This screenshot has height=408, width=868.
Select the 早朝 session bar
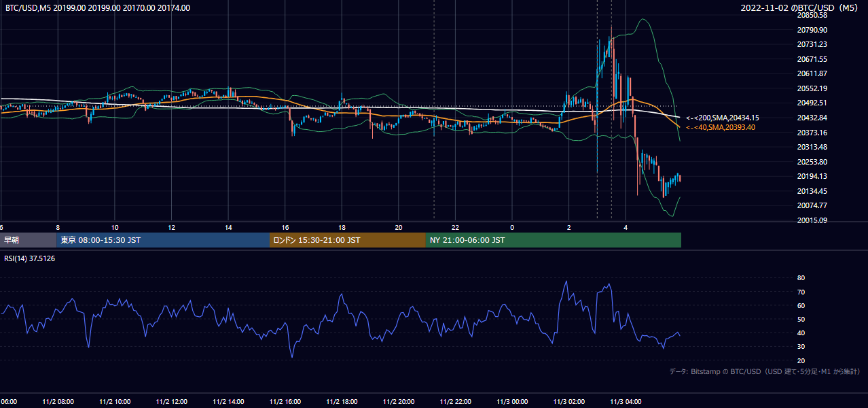pyautogui.click(x=28, y=240)
